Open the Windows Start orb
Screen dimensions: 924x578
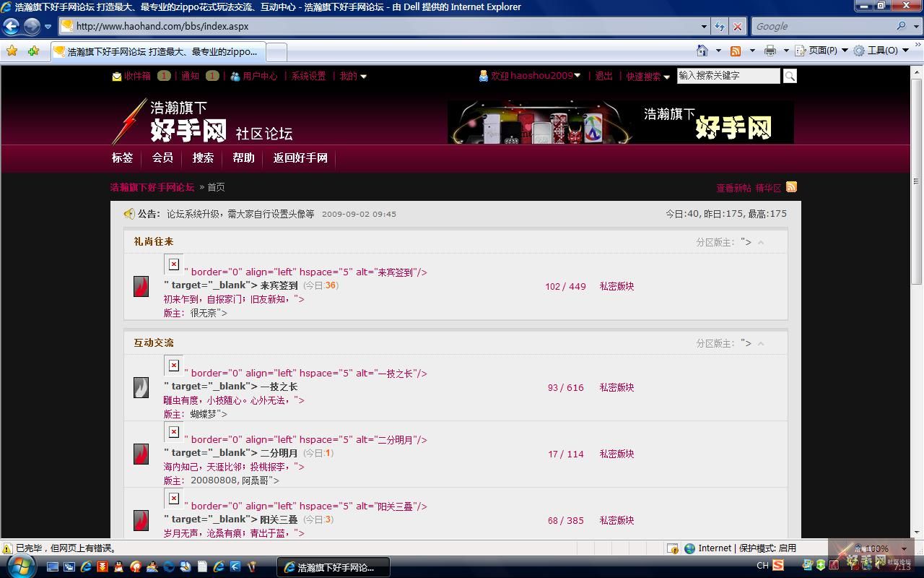point(20,566)
